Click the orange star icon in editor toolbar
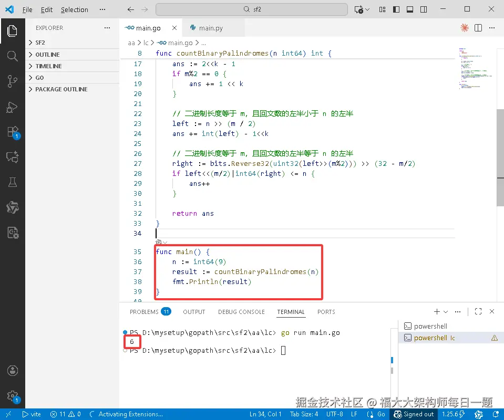Screen dimensions: 504x420 coord(465,28)
